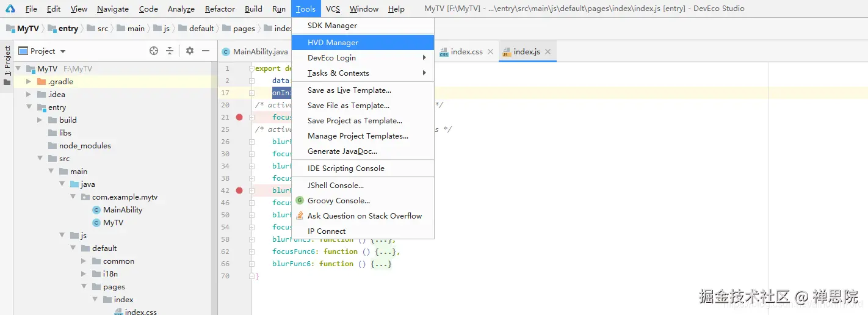Open MainAbility class in tree
The height and width of the screenshot is (315, 868).
(117, 210)
